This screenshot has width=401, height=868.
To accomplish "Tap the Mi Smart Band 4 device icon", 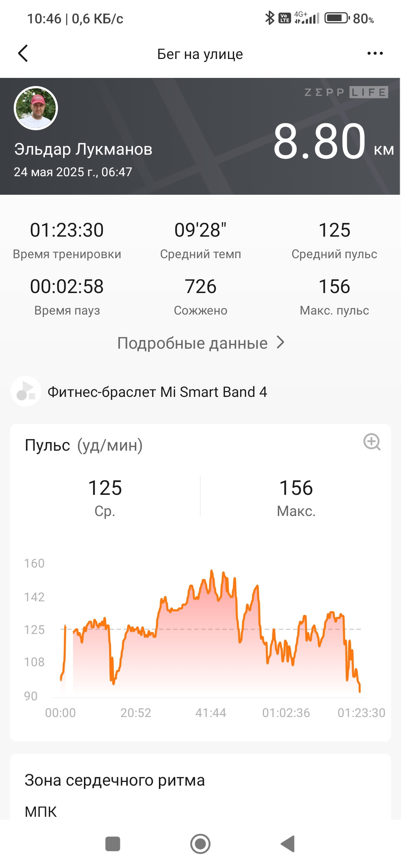I will (26, 391).
